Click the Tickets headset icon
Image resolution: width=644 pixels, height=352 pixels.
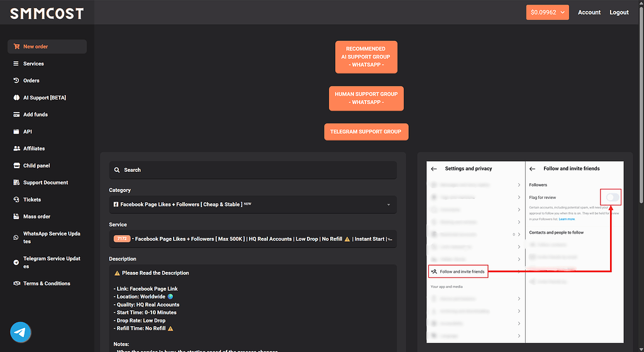[x=16, y=200]
